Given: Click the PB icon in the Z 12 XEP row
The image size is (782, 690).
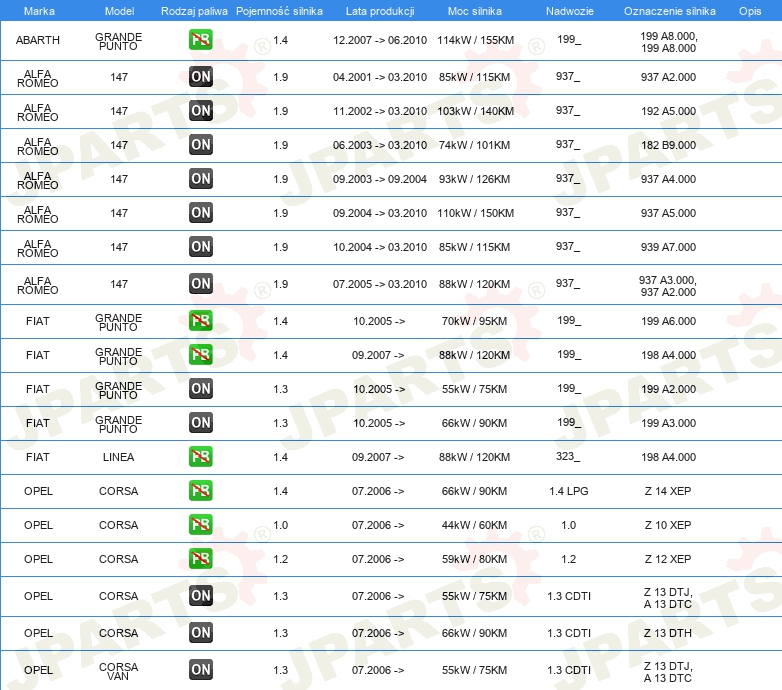Looking at the screenshot, I should click(x=201, y=558).
